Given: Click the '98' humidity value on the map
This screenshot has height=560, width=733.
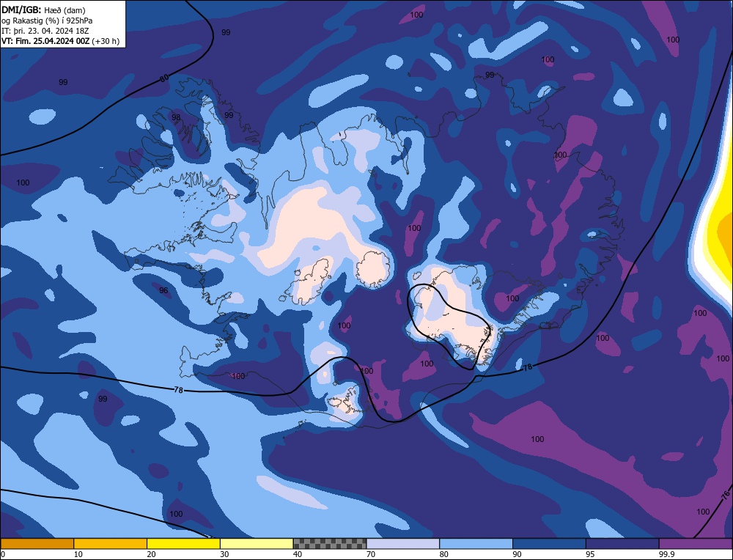Looking at the screenshot, I should pyautogui.click(x=176, y=117).
